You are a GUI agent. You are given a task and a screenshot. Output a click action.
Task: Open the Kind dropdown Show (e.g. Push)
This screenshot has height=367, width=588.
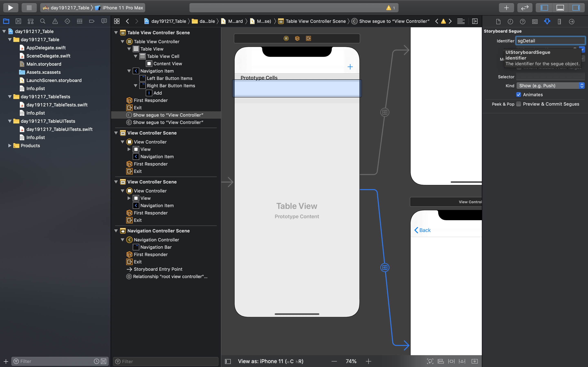pyautogui.click(x=550, y=86)
